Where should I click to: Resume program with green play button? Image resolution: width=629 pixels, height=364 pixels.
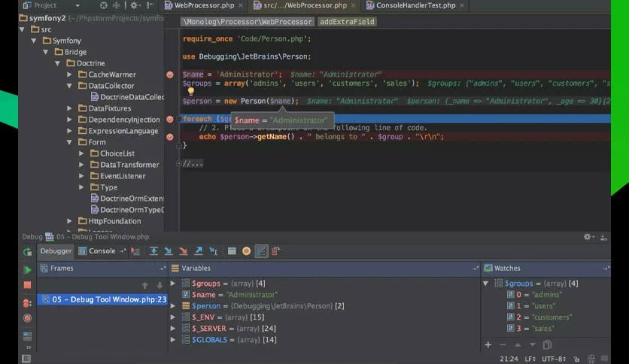27,270
